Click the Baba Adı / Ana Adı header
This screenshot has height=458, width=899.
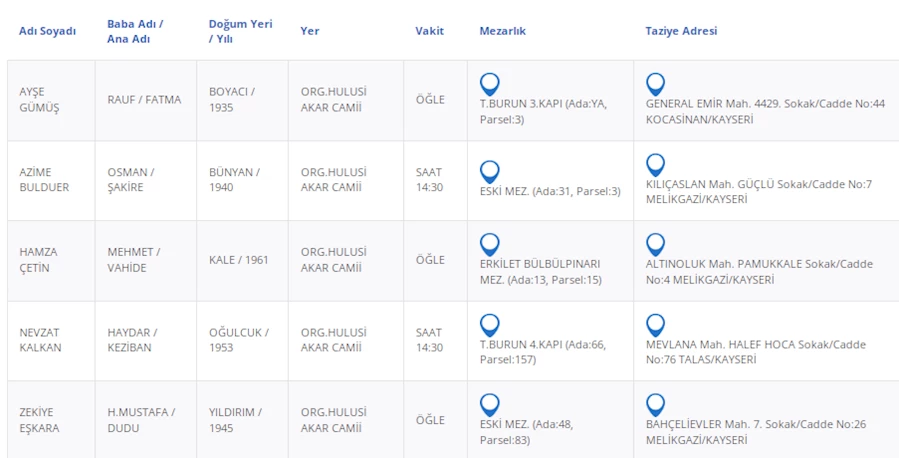tap(135, 31)
